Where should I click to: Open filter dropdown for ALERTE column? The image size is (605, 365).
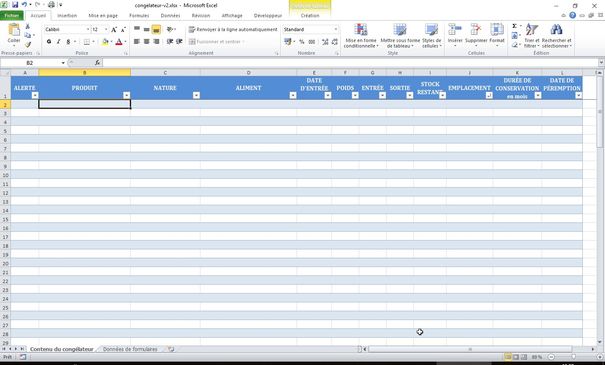point(35,95)
